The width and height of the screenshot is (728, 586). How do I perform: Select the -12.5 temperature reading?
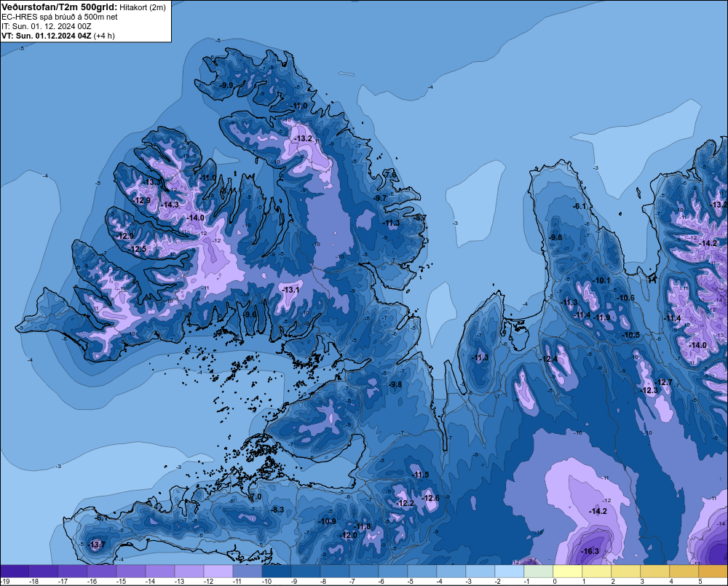[137, 249]
